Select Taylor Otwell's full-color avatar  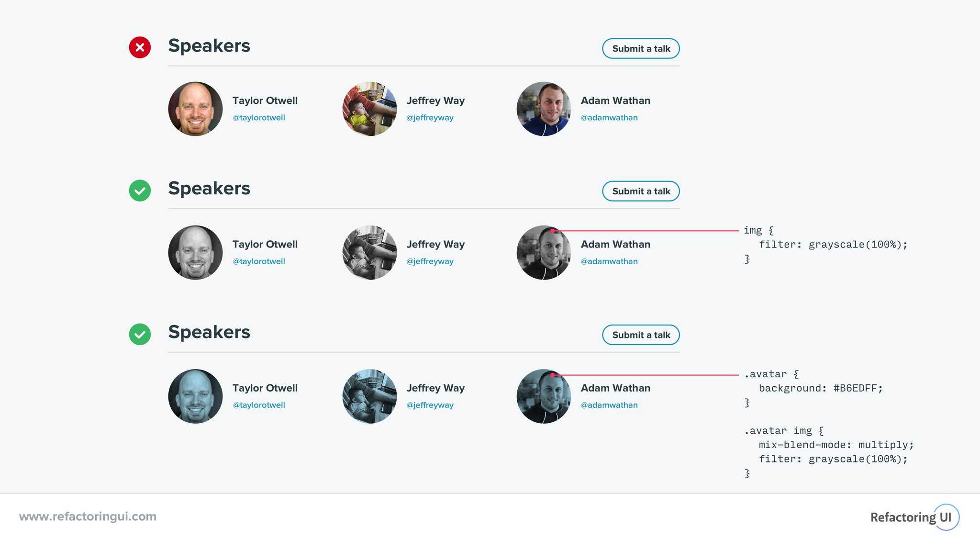tap(195, 109)
